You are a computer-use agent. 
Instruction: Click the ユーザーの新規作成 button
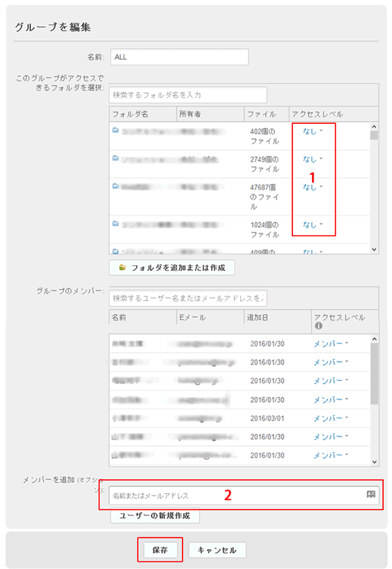pyautogui.click(x=155, y=515)
